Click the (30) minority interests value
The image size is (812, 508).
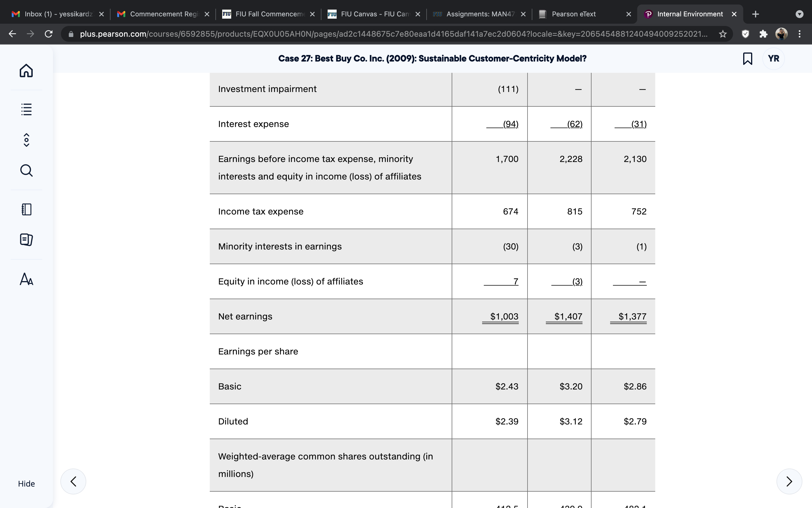coord(511,246)
